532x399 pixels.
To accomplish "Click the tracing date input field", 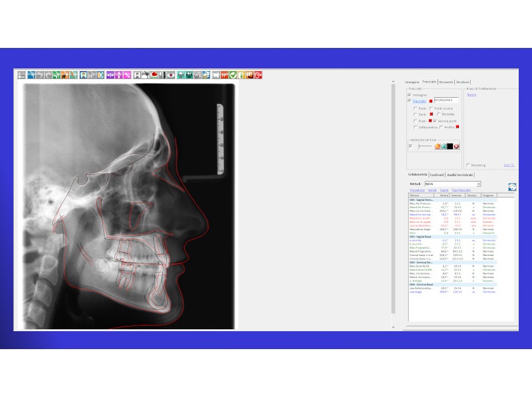I will 446,100.
